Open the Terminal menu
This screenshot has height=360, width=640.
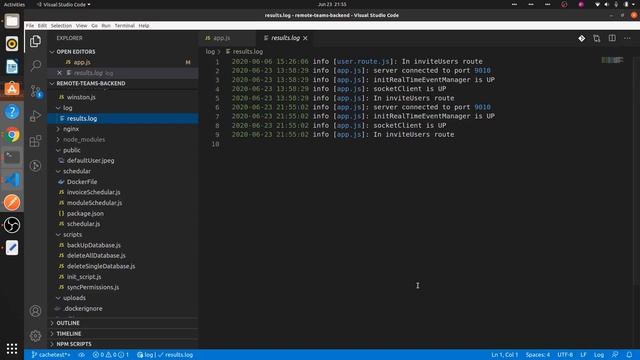[124, 25]
